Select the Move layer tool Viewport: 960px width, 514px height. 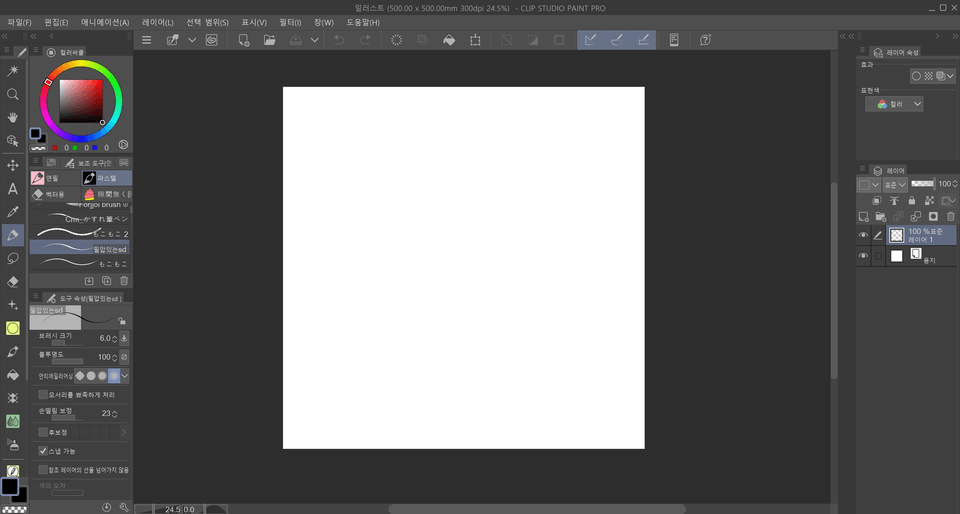pyautogui.click(x=12, y=165)
